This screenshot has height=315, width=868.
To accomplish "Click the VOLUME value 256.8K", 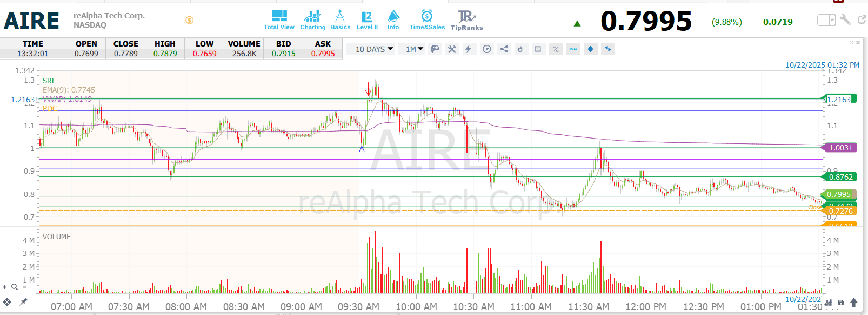I will coord(244,54).
